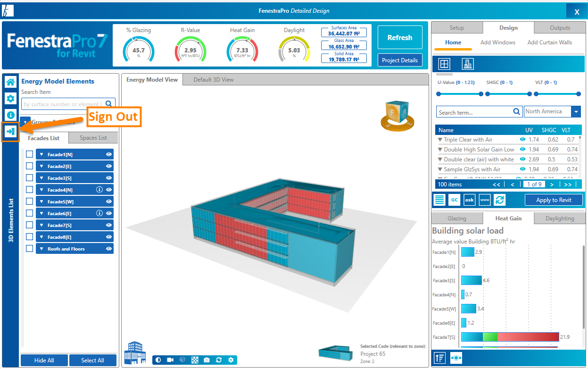
Task: Click the video camera icon in view toolbar
Action: coord(170,360)
